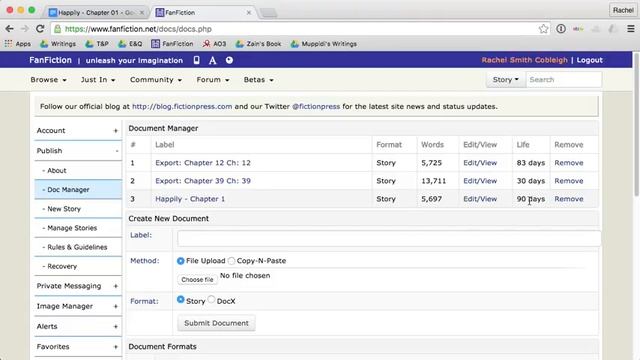
Task: Select DocX format radio
Action: pos(211,299)
